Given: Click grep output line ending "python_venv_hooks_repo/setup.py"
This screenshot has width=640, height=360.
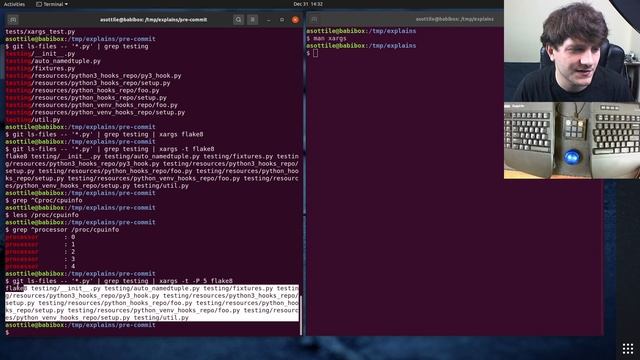Looking at the screenshot, I should (95, 112).
